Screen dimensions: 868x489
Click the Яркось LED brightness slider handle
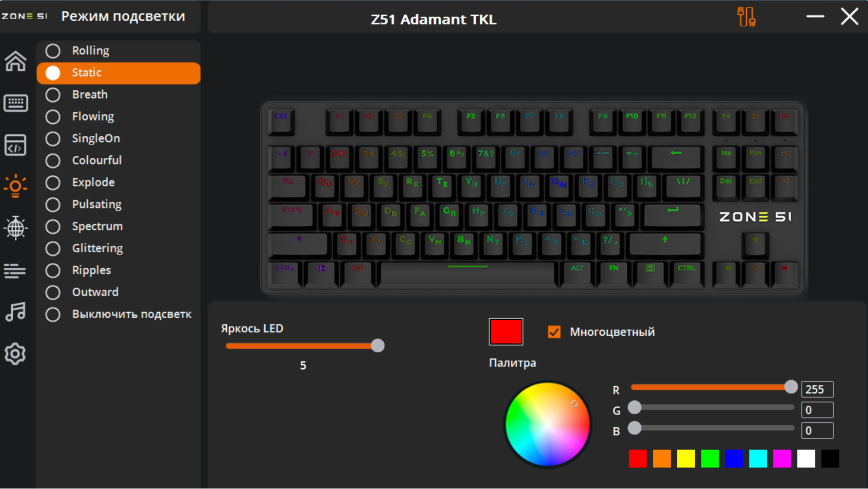click(x=378, y=346)
